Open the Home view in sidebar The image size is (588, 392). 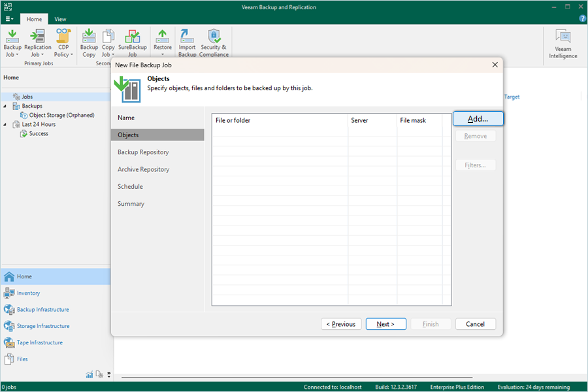[56, 276]
